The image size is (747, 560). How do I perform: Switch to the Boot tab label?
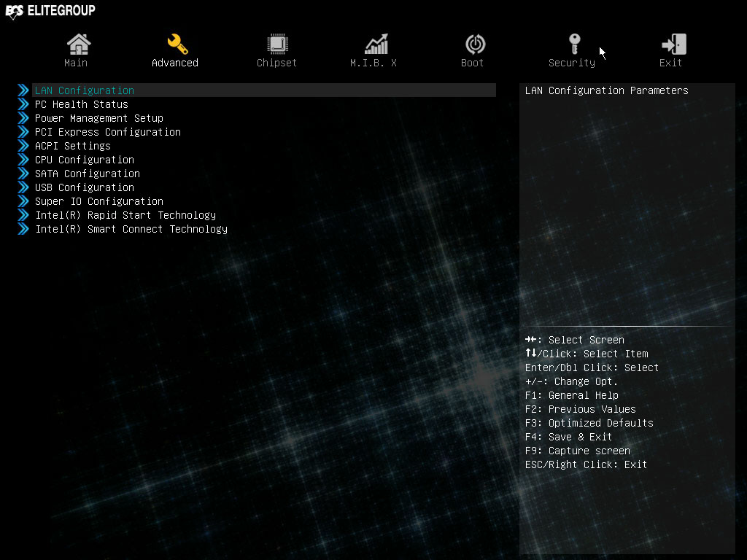[472, 63]
